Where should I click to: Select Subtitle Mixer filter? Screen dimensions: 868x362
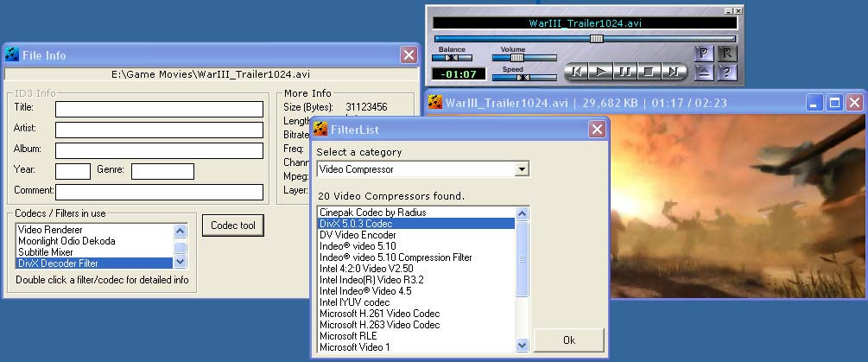[x=95, y=252]
